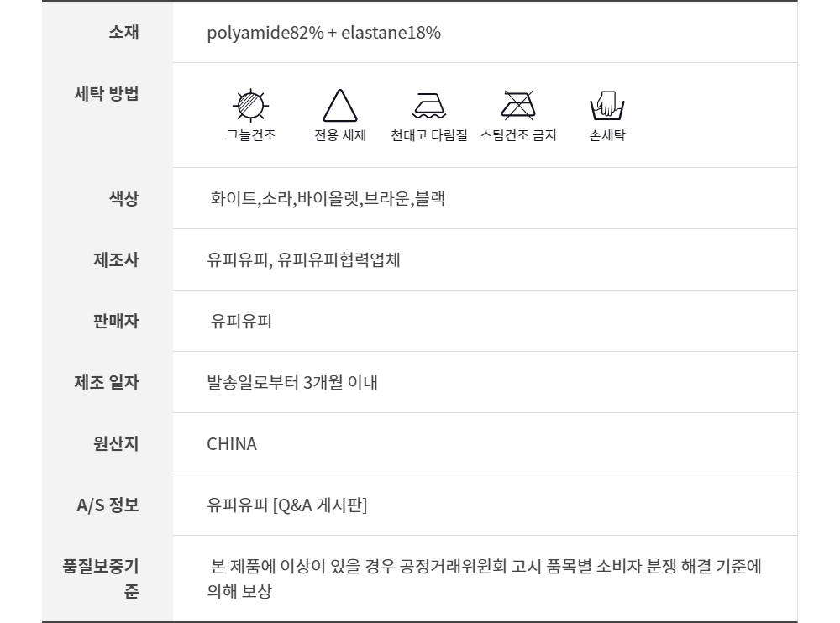This screenshot has height=623, width=840.
Task: Click the 발송일로부터 3개월 이내 text
Action: 292,383
